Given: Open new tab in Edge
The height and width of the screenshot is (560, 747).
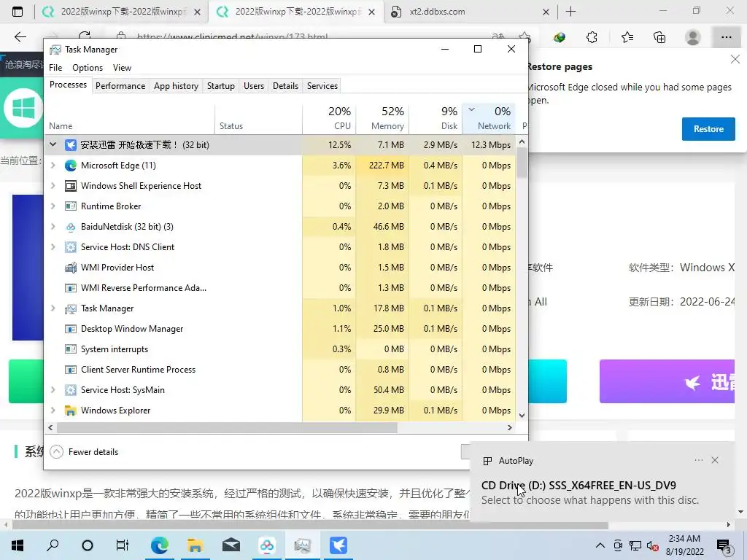Looking at the screenshot, I should tap(570, 12).
